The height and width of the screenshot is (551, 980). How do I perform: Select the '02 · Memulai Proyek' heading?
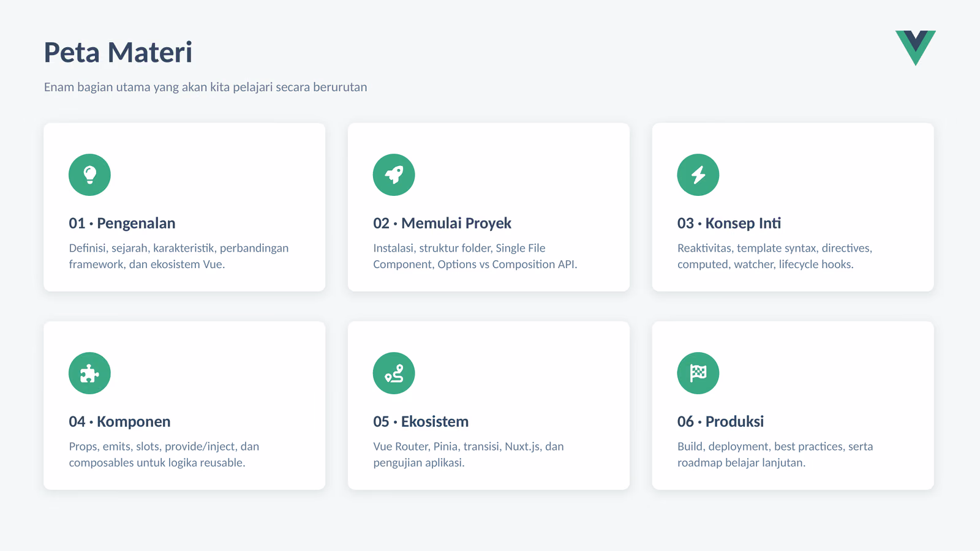tap(442, 223)
